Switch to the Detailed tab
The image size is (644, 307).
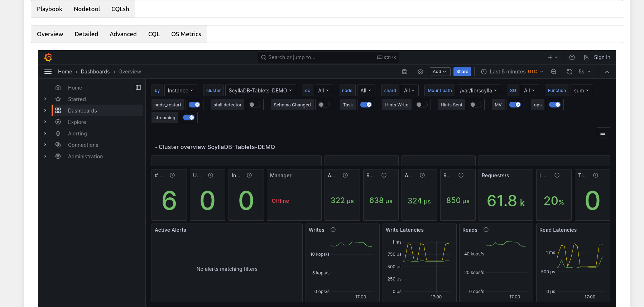click(86, 34)
